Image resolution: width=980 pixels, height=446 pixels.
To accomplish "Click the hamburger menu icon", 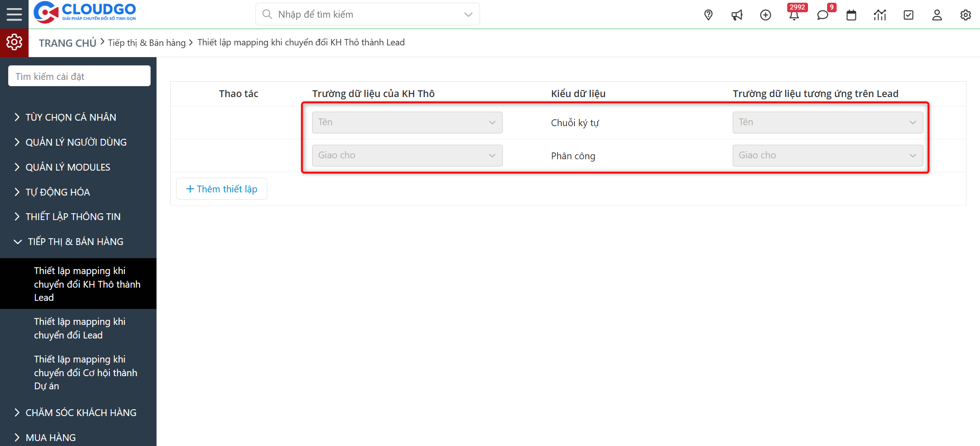I will pyautogui.click(x=14, y=14).
